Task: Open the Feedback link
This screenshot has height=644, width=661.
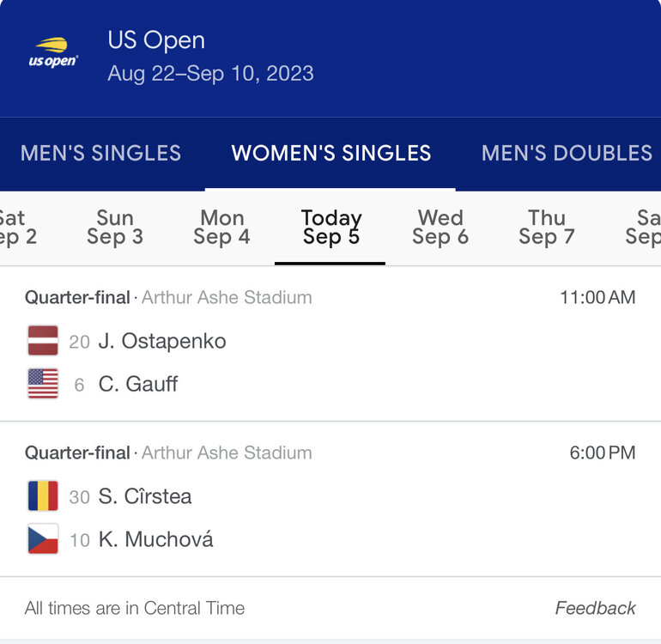Action: [x=595, y=608]
